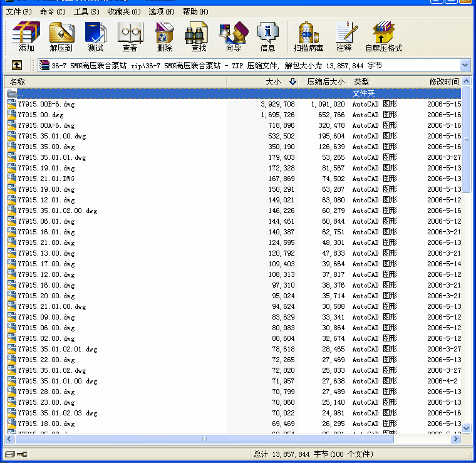Sort by 名称 column header
The height and width of the screenshot is (463, 476).
(18, 82)
